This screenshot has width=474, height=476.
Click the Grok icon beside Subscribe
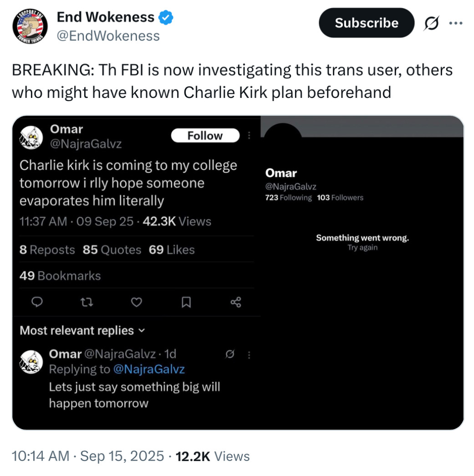click(430, 23)
